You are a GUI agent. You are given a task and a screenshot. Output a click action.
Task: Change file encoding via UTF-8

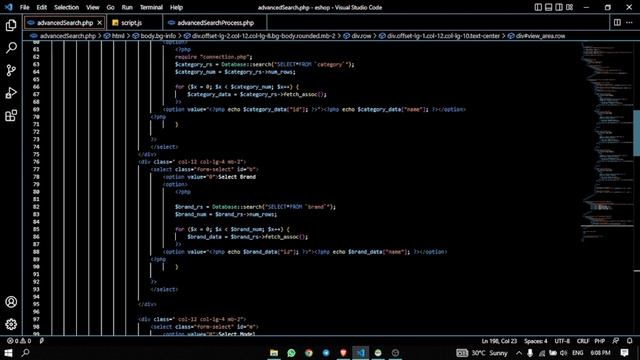point(562,341)
